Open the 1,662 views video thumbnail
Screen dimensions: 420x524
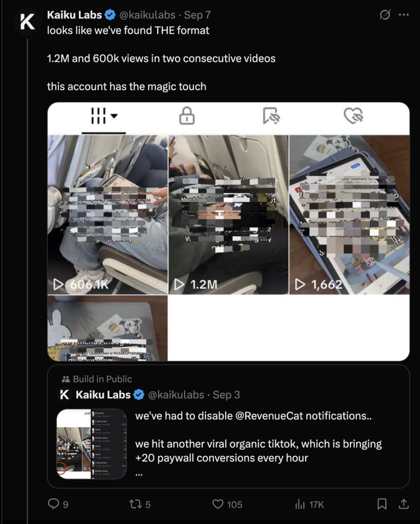(349, 215)
